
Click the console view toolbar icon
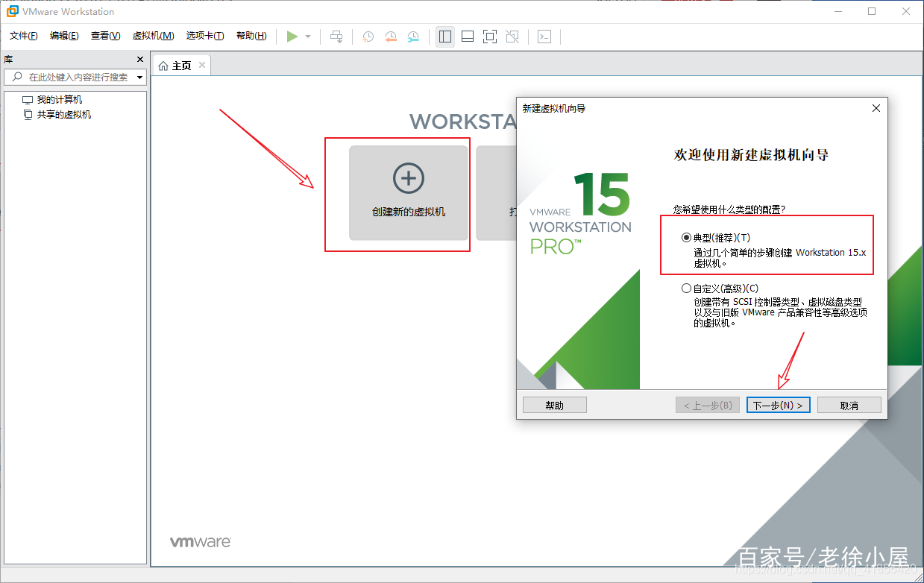(x=544, y=37)
